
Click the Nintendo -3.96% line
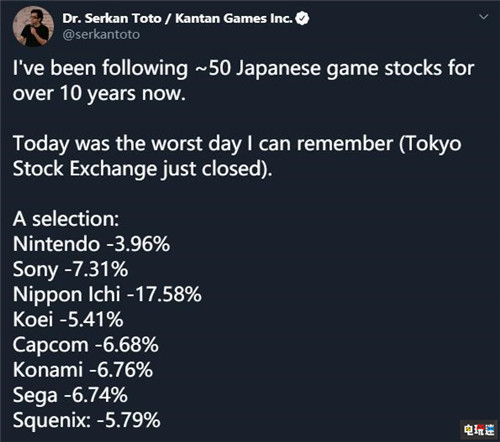(x=91, y=244)
